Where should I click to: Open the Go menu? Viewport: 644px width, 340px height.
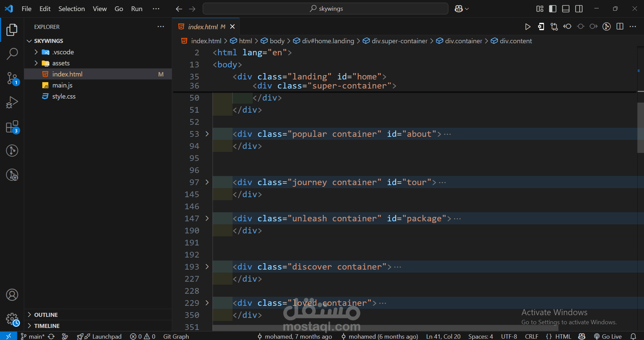[119, 9]
